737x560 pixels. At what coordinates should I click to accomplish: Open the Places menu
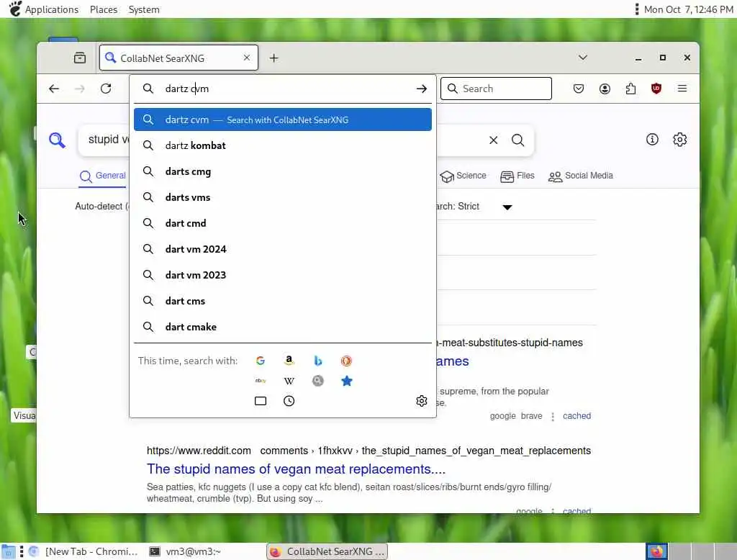pyautogui.click(x=104, y=9)
